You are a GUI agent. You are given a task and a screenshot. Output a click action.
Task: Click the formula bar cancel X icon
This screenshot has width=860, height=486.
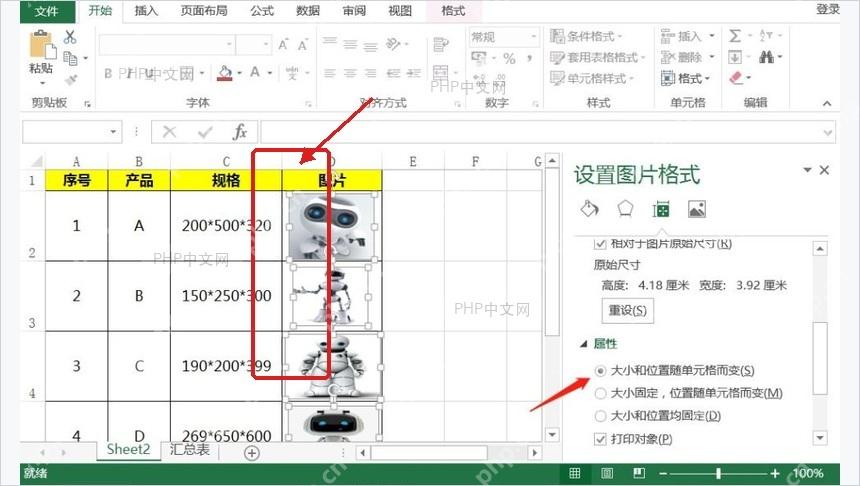169,132
